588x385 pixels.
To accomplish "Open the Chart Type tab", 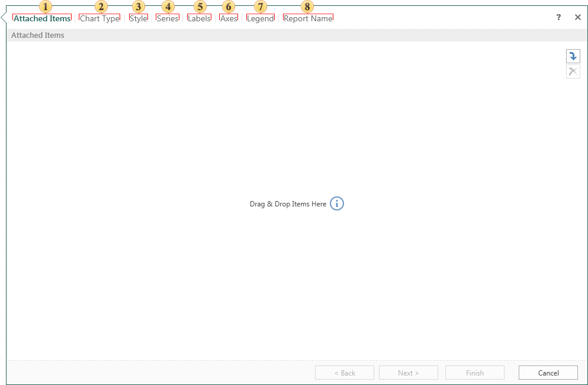I will [x=99, y=18].
